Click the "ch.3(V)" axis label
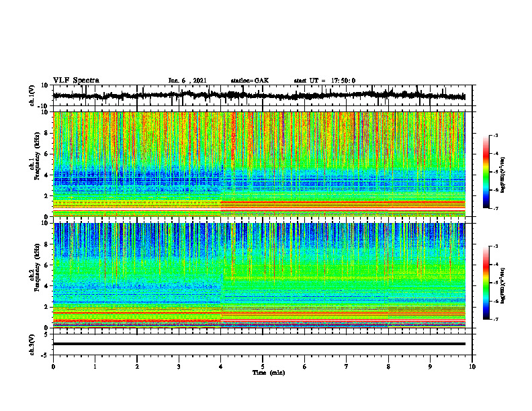Image resolution: width=532 pixels, height=411 pixels. click(32, 345)
